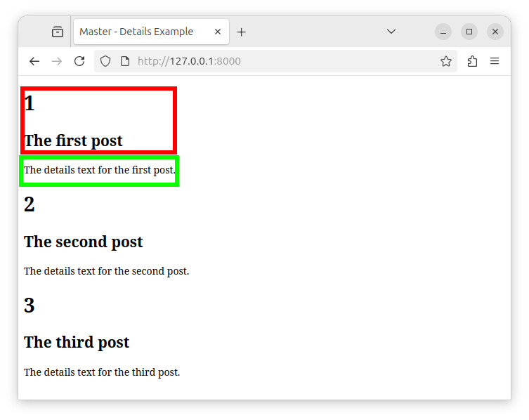Viewport: 529px width, 420px height.
Task: Click the post number heading 1
Action: coord(29,103)
